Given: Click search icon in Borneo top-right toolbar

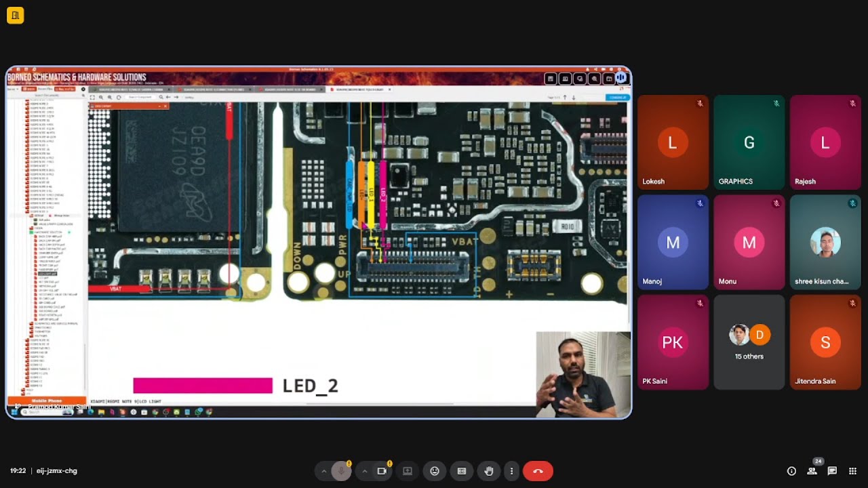Looking at the screenshot, I should point(594,79).
